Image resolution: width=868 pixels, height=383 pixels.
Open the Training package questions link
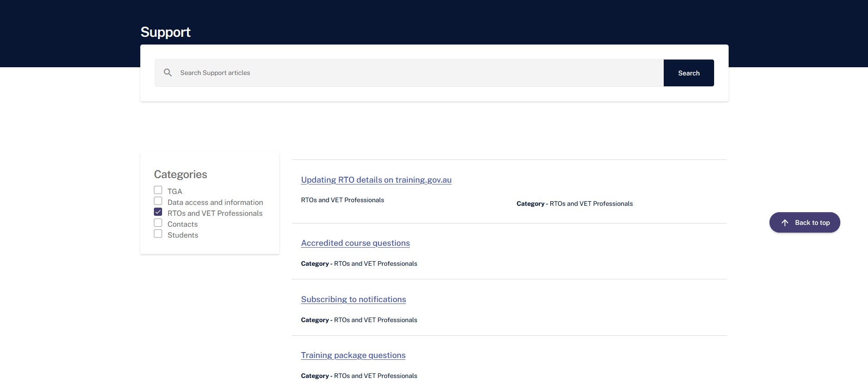(353, 355)
